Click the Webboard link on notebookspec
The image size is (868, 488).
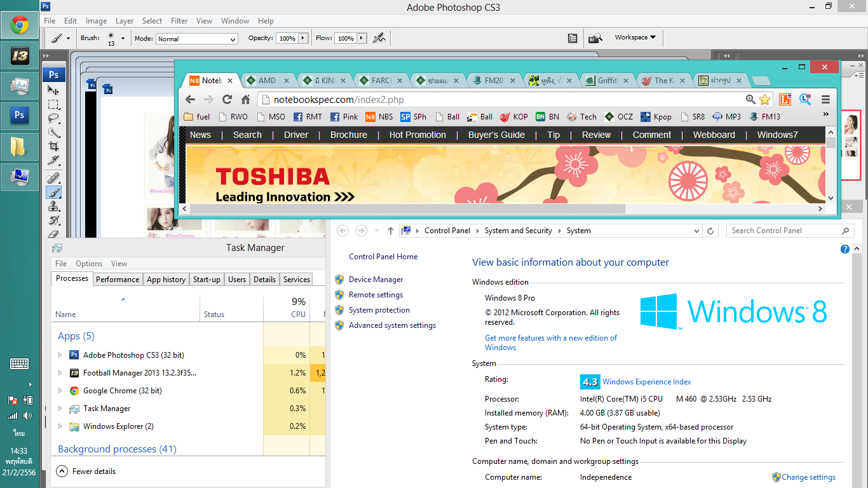point(714,135)
